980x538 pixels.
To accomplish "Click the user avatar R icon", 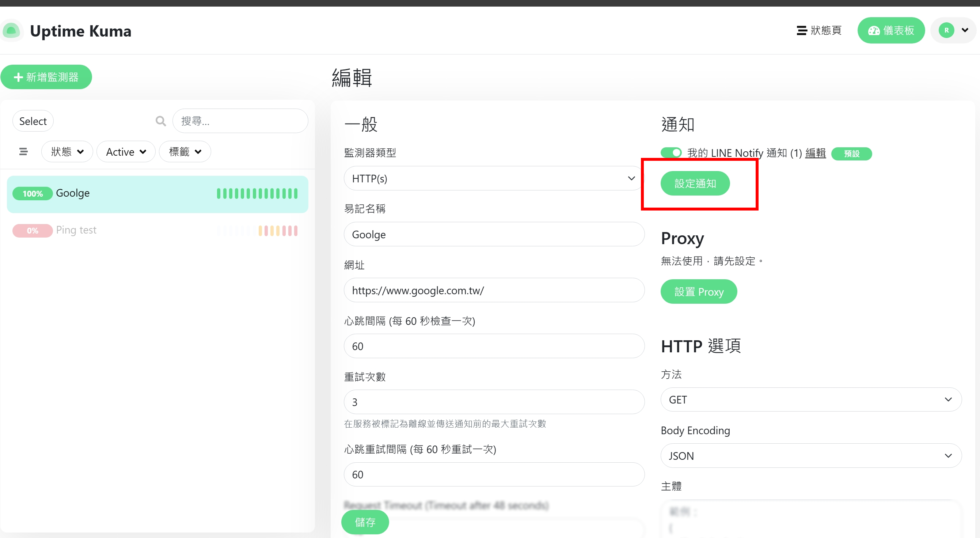I will (x=946, y=30).
